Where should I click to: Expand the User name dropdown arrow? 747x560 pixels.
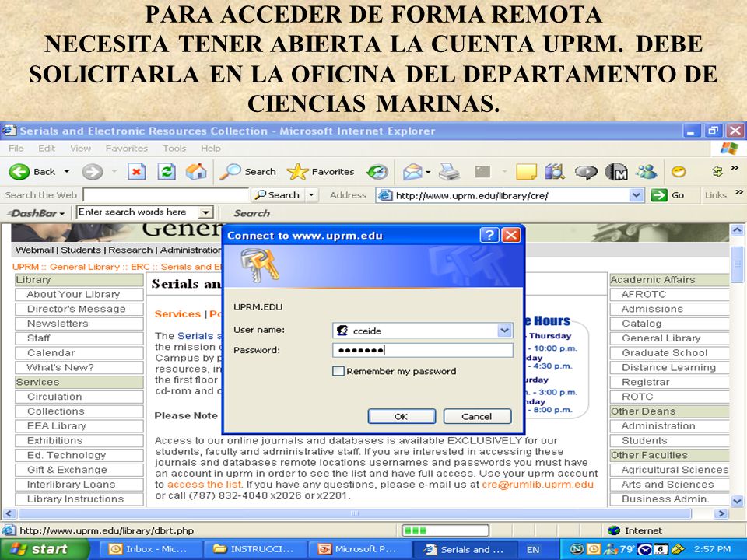coord(504,330)
